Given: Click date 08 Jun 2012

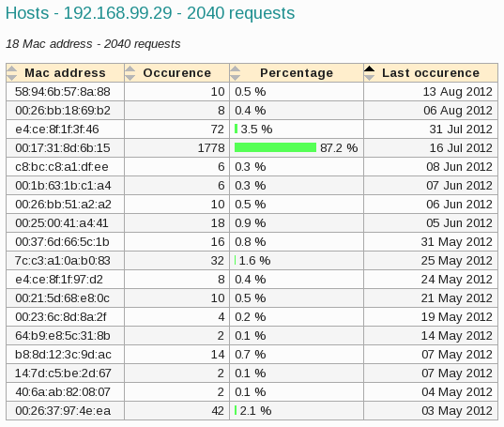Looking at the screenshot, I should click(459, 167).
